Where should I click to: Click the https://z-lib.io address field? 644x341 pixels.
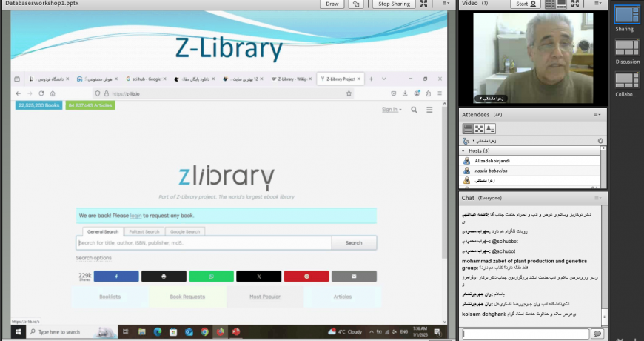click(x=223, y=94)
